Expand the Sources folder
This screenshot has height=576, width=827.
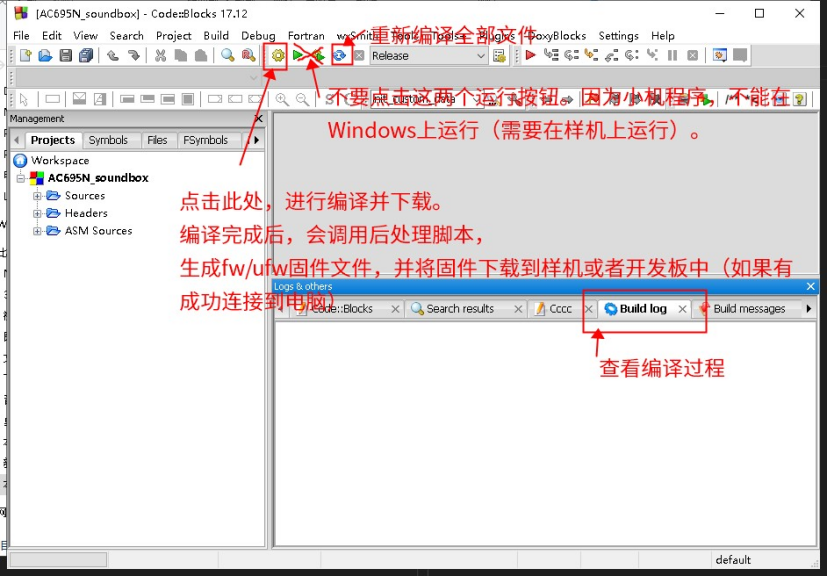(x=37, y=196)
